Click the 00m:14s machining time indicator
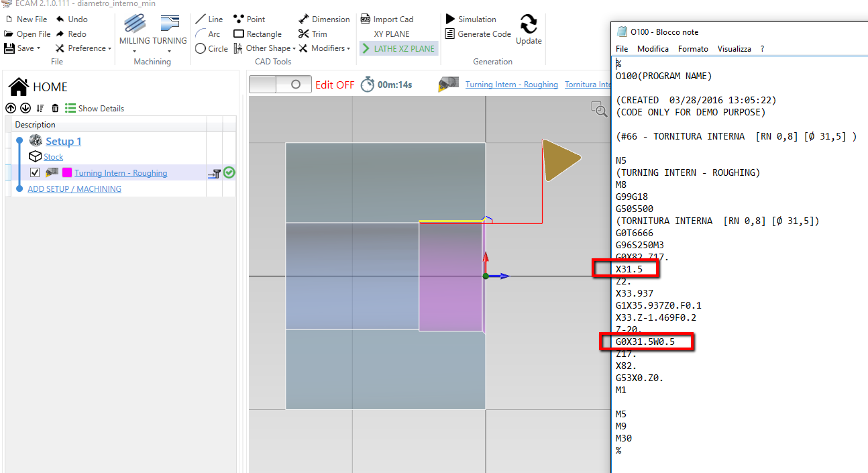This screenshot has width=868, height=473. (386, 85)
